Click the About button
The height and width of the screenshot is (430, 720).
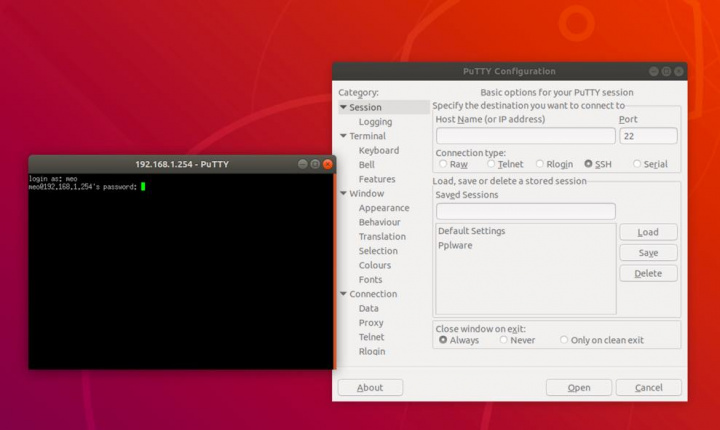coord(370,387)
